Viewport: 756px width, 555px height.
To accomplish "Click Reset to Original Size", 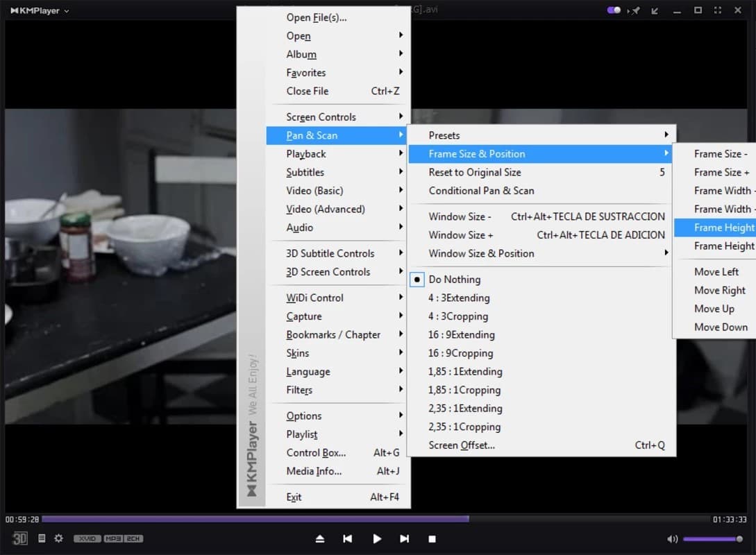I will [475, 173].
